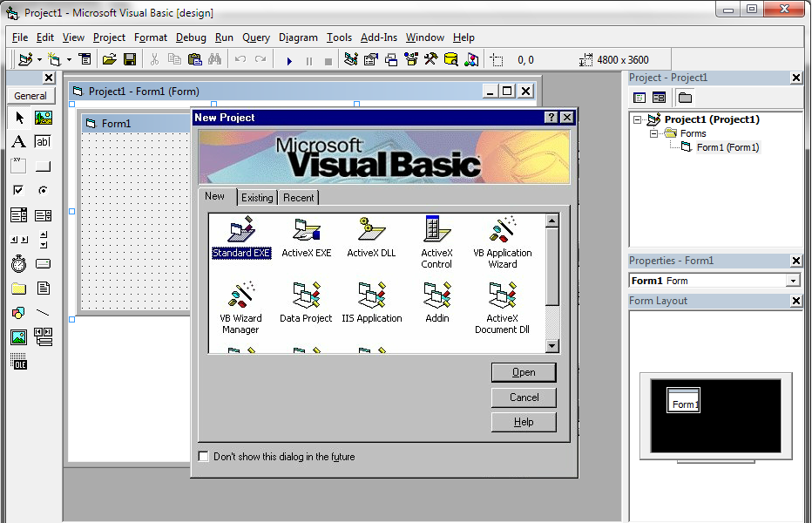Save the project using the toolbar icon

tap(130, 58)
